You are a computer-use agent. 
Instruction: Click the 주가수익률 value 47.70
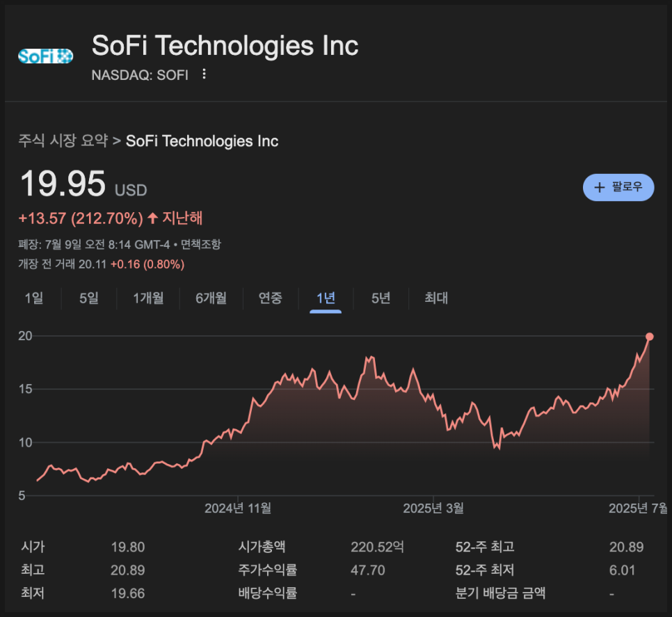(368, 570)
